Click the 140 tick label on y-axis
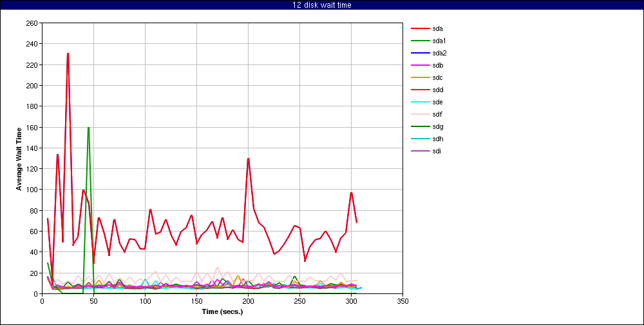644x325 pixels. coord(32,148)
